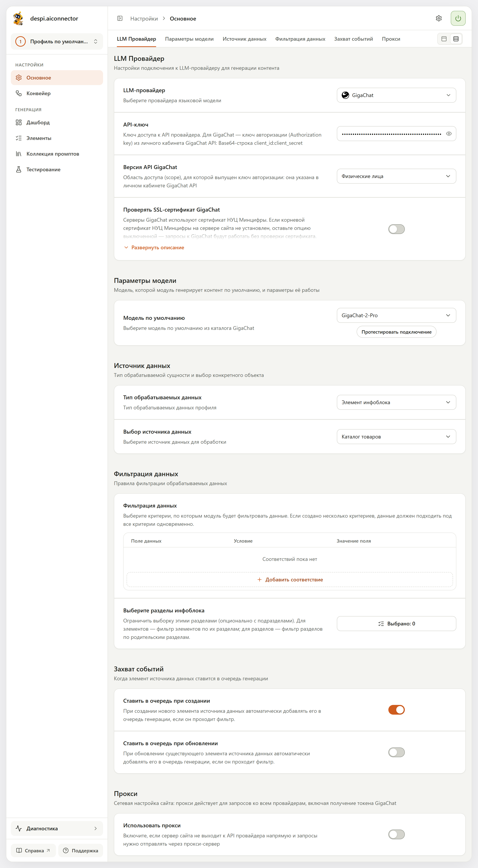This screenshot has width=478, height=868.
Task: Switch to the stacked rows layout view icon
Action: click(x=456, y=39)
